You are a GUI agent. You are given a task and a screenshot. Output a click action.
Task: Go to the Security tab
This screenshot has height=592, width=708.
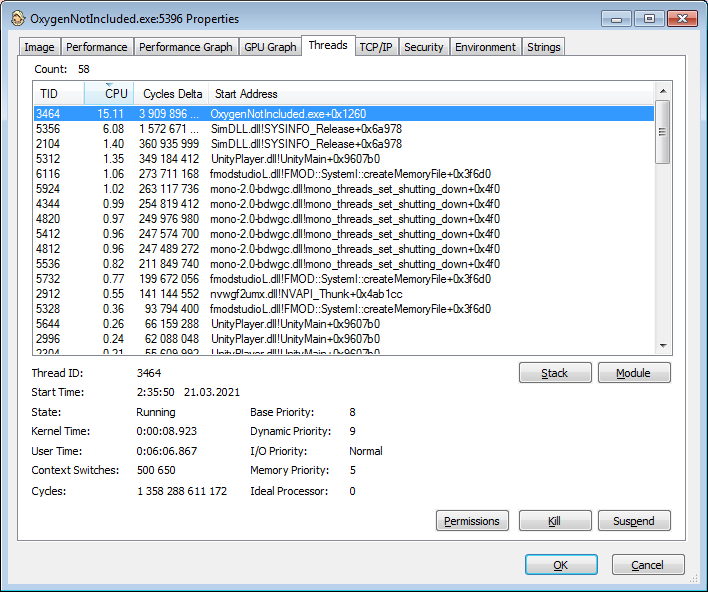pos(424,47)
